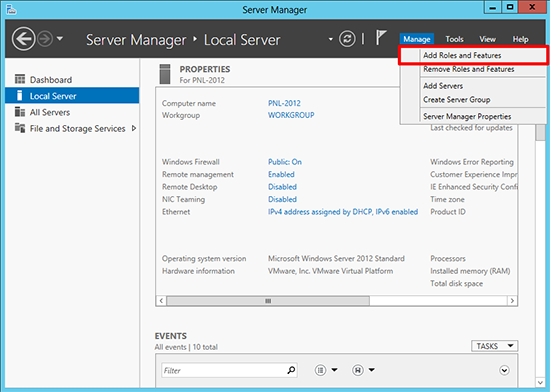Viewport: 550px width, 392px height.
Task: Click NIC Teaming Disabled link
Action: point(282,199)
